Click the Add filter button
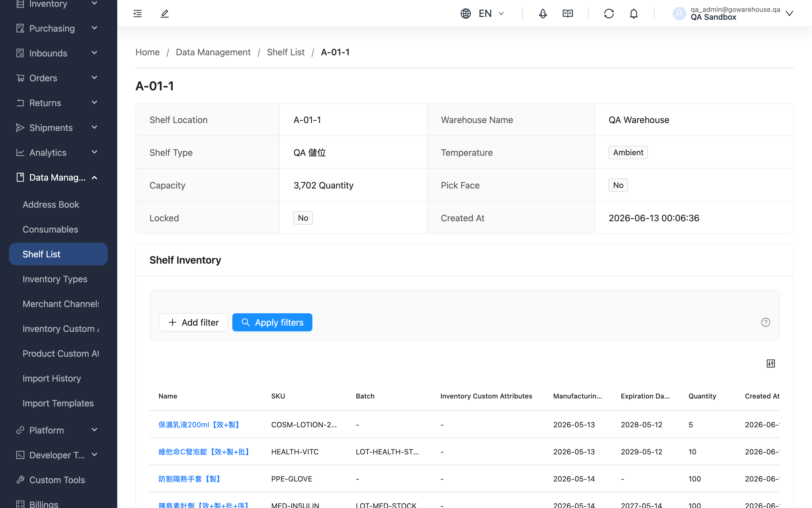Image resolution: width=812 pixels, height=508 pixels. 193,322
